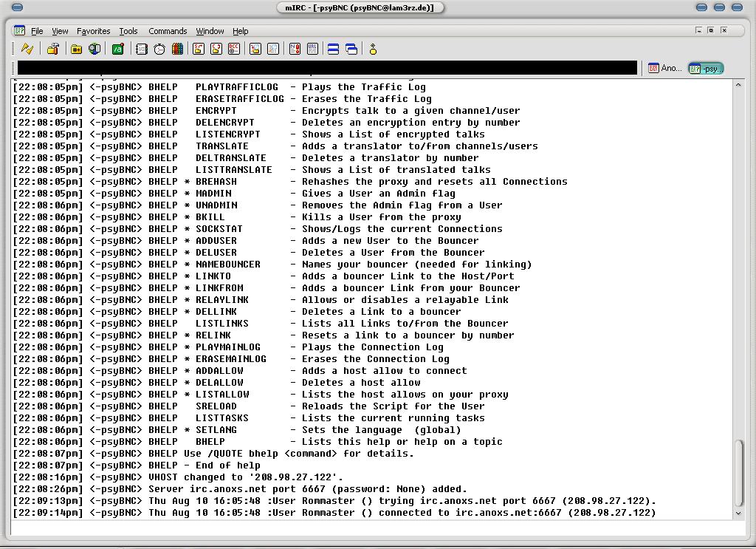Screen dimensions: 756x549
Task: Click the 'LISTTASKS' command text
Action: pyautogui.click(x=221, y=417)
